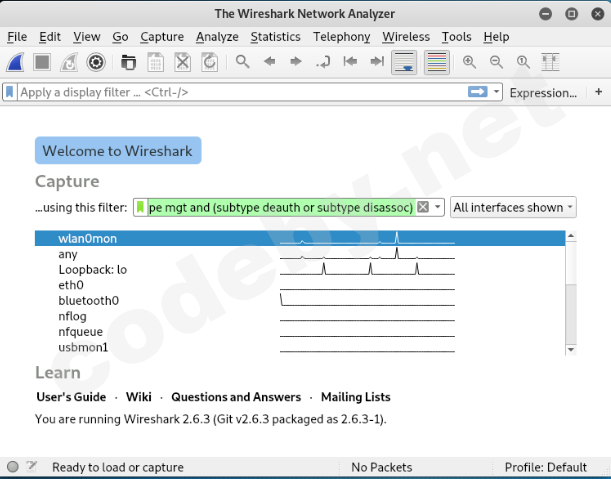Go to specified packet icon
Image resolution: width=611 pixels, height=479 pixels.
click(x=323, y=62)
